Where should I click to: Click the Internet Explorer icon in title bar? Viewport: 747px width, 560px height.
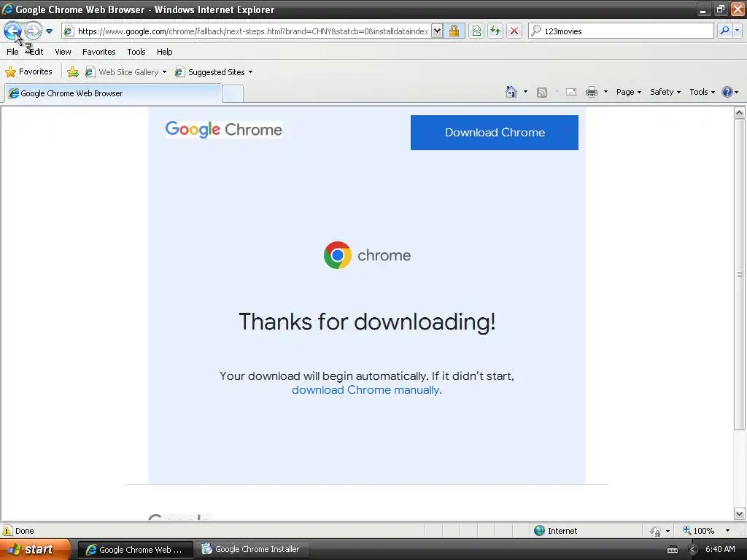click(x=7, y=9)
